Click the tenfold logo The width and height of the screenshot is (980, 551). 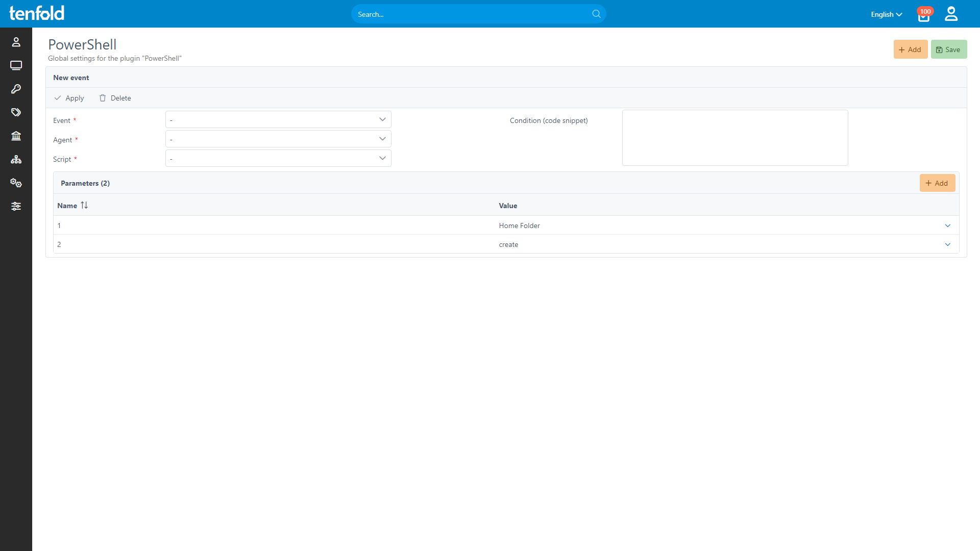click(37, 13)
